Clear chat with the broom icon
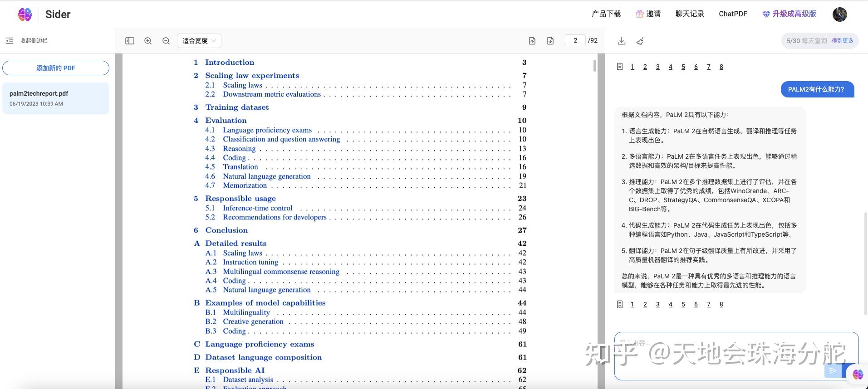This screenshot has width=868, height=389. click(640, 41)
